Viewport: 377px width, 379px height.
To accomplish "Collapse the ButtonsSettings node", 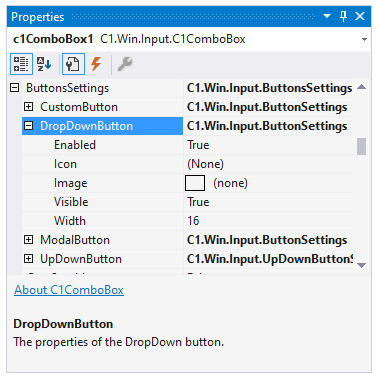I will [x=15, y=88].
